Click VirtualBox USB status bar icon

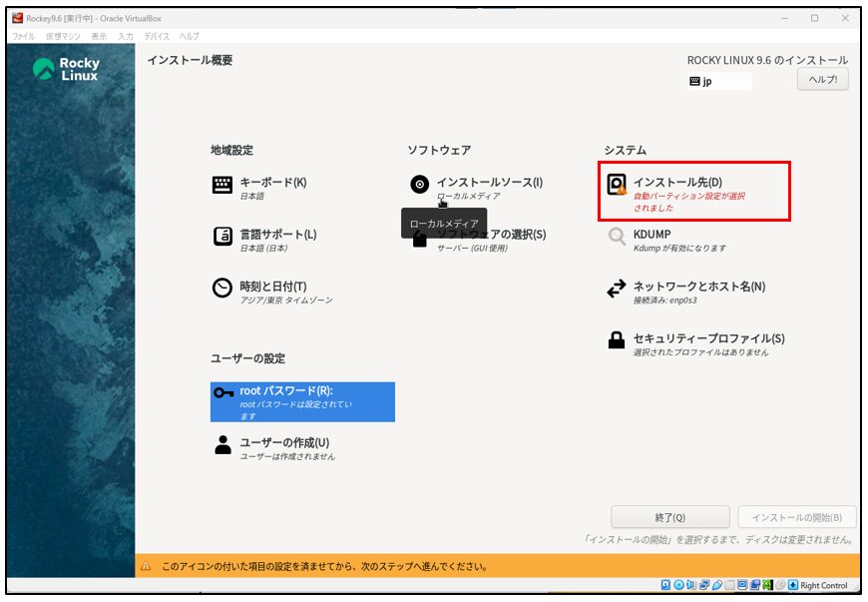click(x=716, y=585)
